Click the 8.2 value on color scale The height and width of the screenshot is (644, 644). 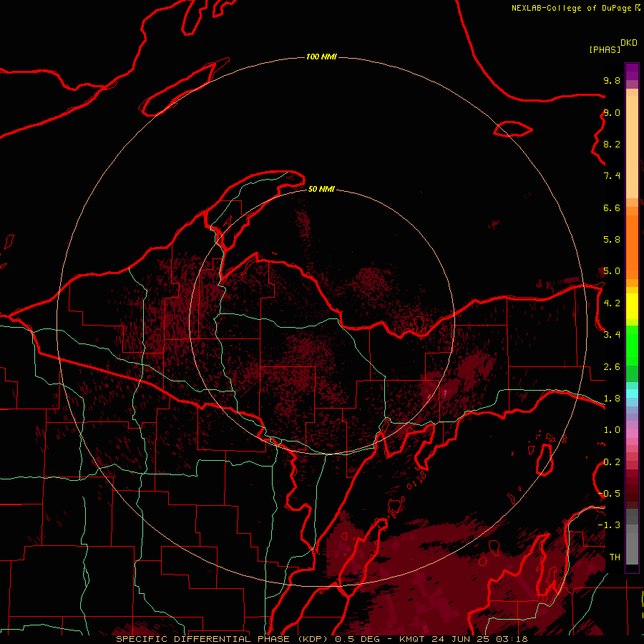click(x=612, y=144)
